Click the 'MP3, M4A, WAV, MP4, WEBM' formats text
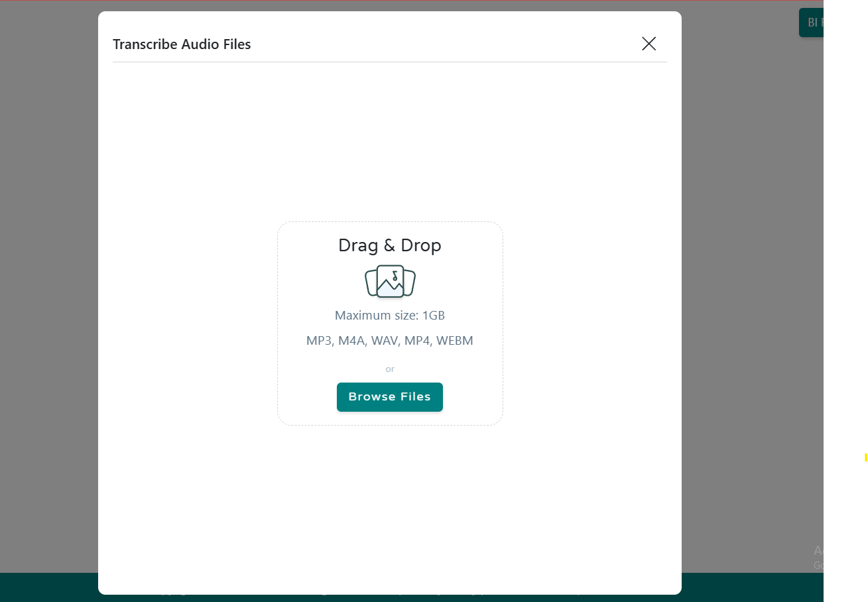The width and height of the screenshot is (868, 602). pyautogui.click(x=390, y=341)
